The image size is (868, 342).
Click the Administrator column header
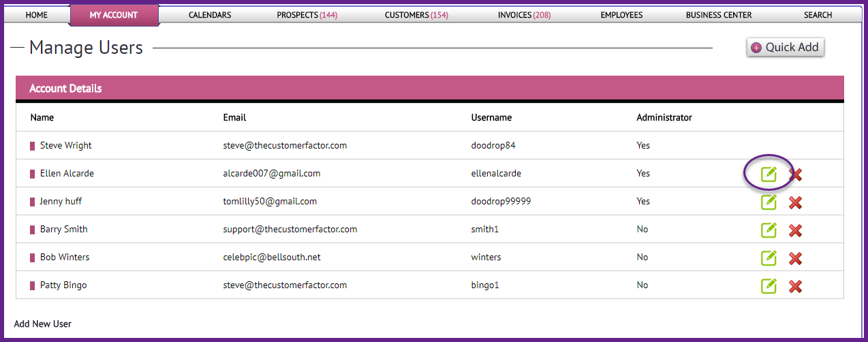[664, 117]
